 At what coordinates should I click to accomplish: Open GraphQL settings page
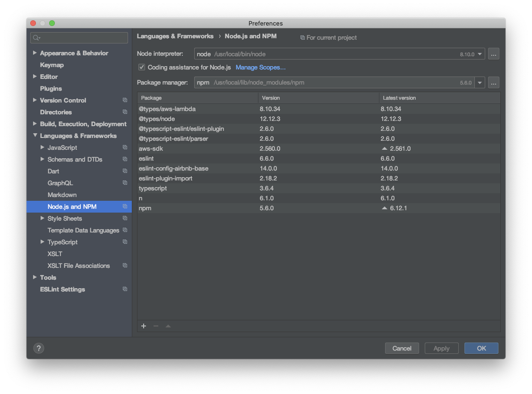[60, 183]
